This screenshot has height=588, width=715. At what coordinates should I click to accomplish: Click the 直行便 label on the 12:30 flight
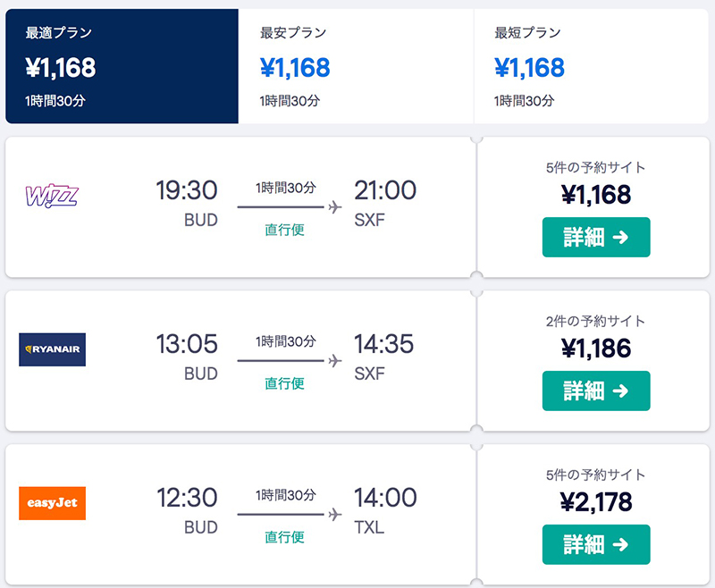284,537
